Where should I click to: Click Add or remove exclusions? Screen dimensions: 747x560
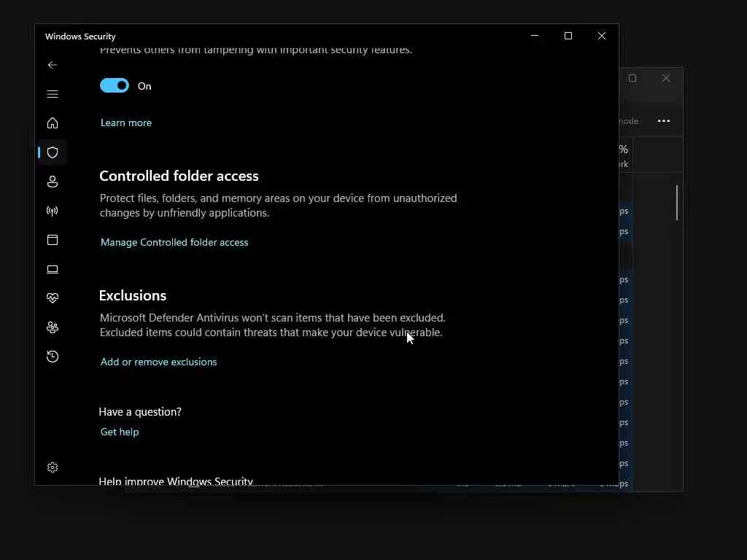(x=158, y=362)
